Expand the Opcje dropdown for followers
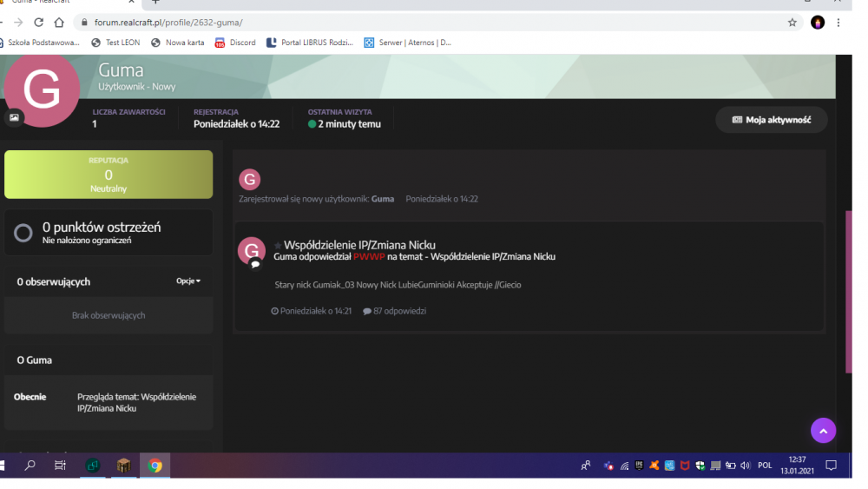868x489 pixels. [188, 281]
